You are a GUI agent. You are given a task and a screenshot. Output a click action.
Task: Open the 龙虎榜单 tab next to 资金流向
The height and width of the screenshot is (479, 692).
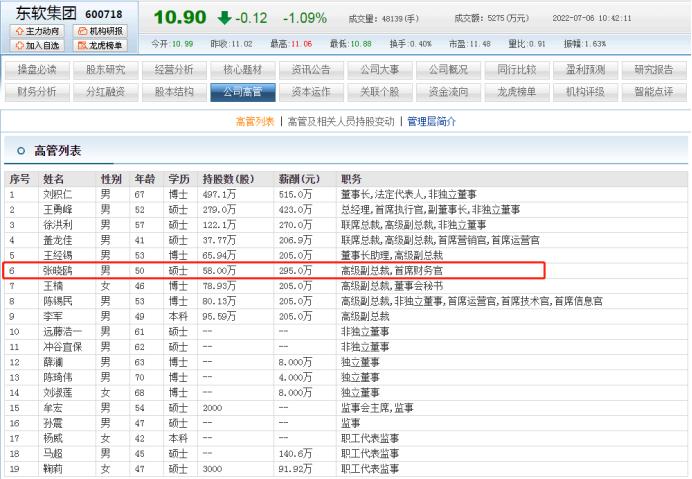(x=517, y=92)
